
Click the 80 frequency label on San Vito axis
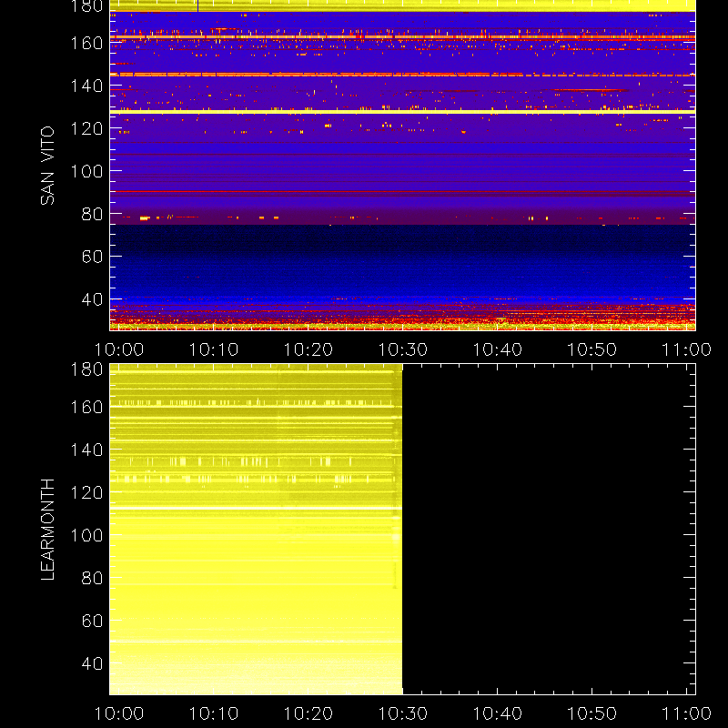[93, 214]
